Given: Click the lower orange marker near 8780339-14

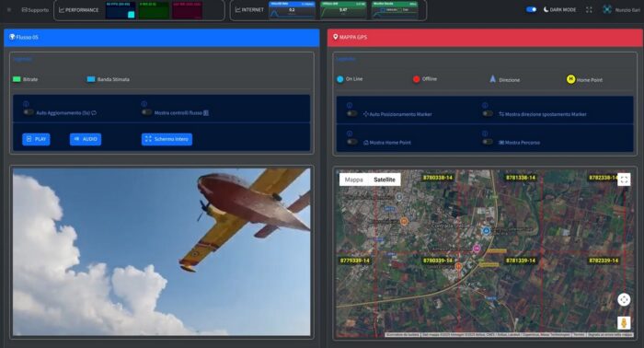Looking at the screenshot, I should pyautogui.click(x=458, y=266).
